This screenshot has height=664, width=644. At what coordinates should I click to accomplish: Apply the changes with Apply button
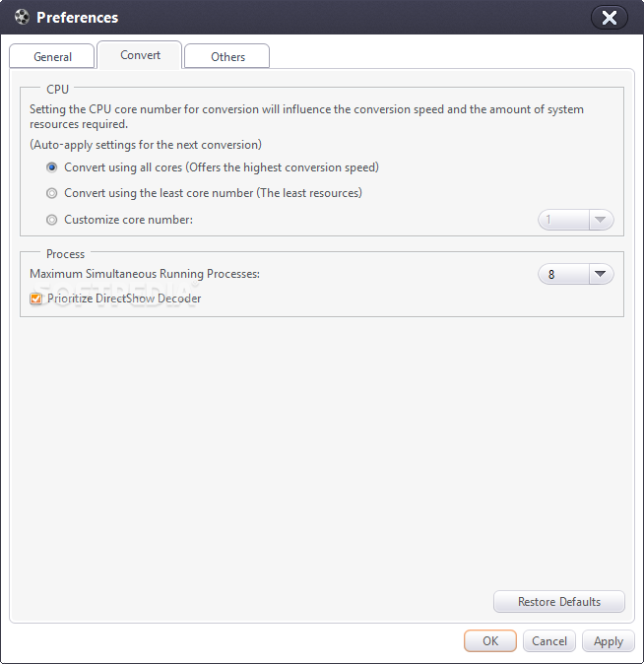[x=609, y=641]
